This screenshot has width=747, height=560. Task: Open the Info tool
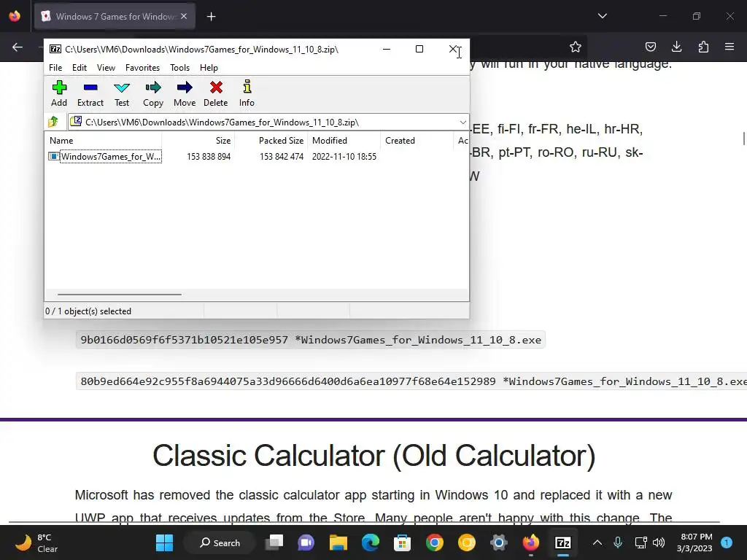pos(247,93)
